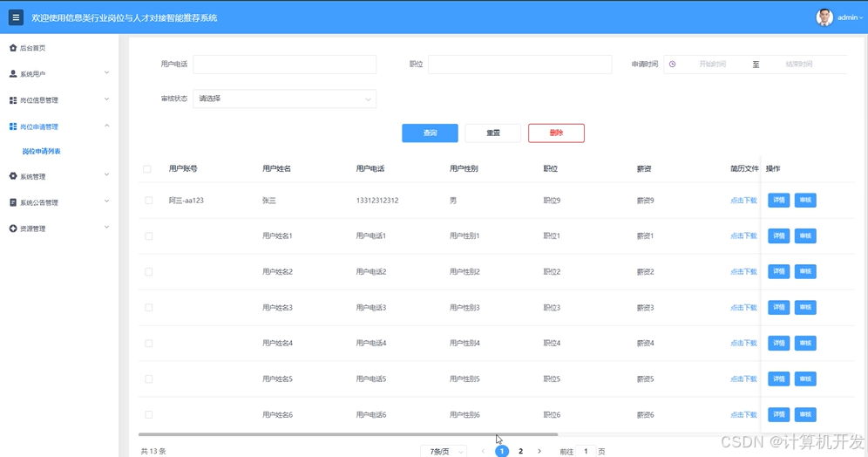Click the 系统公告管理 document icon
Screen dimensions: 868x457
click(13, 202)
